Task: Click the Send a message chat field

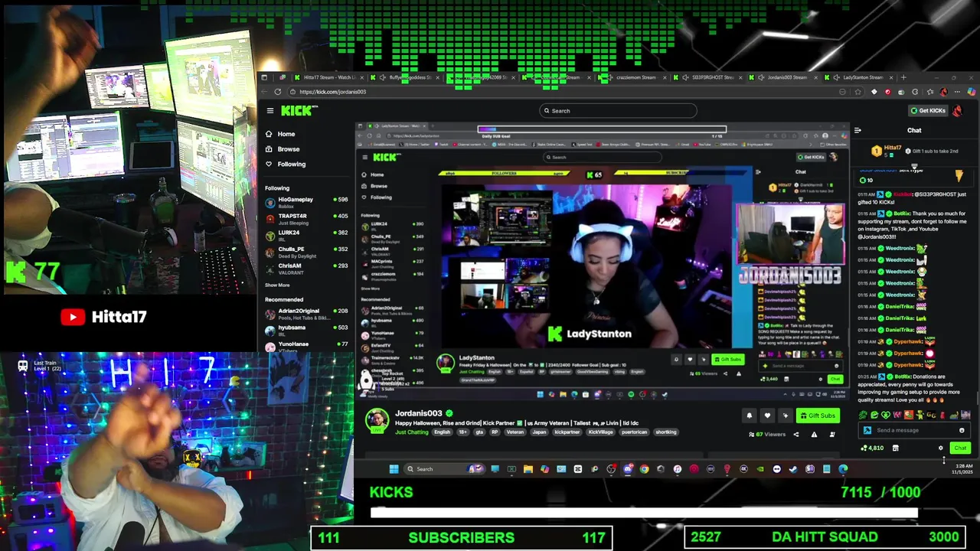Action: click(x=915, y=430)
